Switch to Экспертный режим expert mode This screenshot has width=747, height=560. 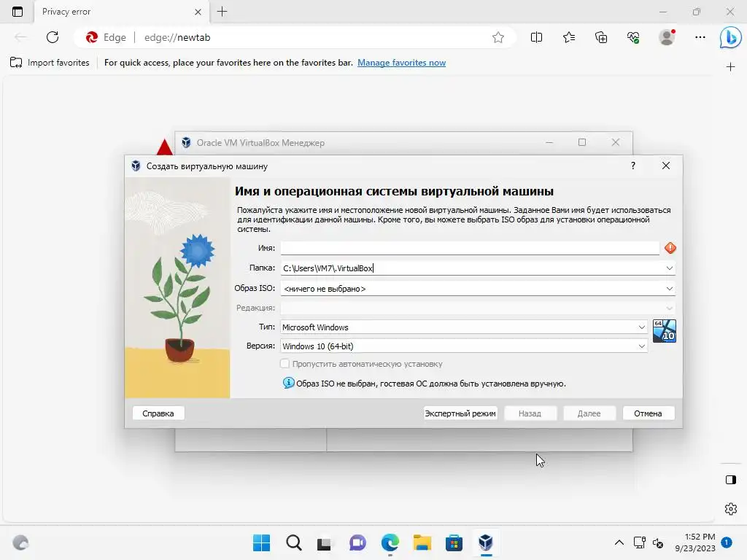[460, 413]
